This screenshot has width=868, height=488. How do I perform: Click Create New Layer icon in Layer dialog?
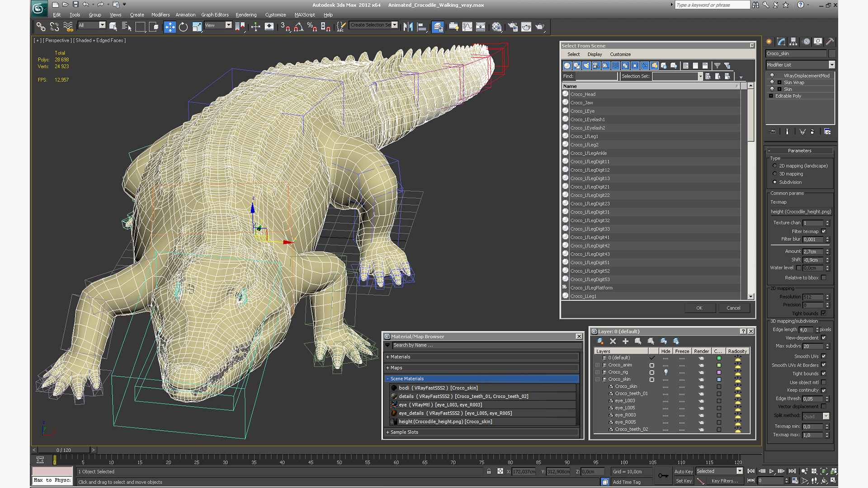pos(600,341)
